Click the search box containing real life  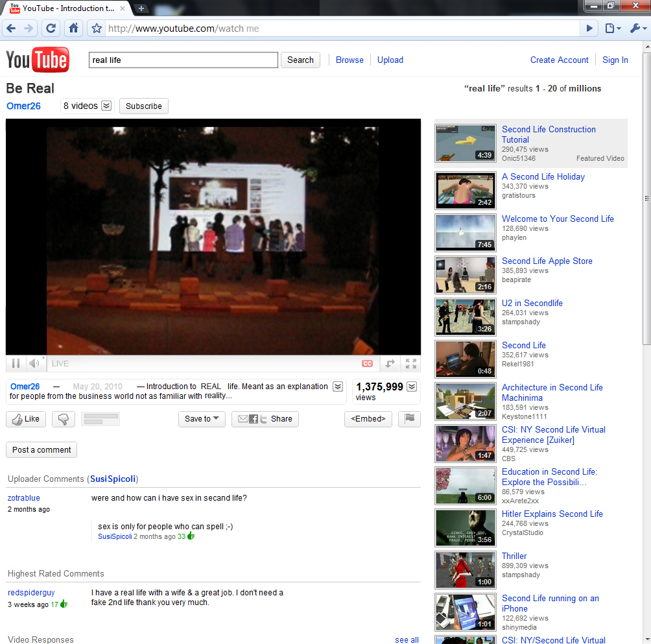click(x=183, y=60)
